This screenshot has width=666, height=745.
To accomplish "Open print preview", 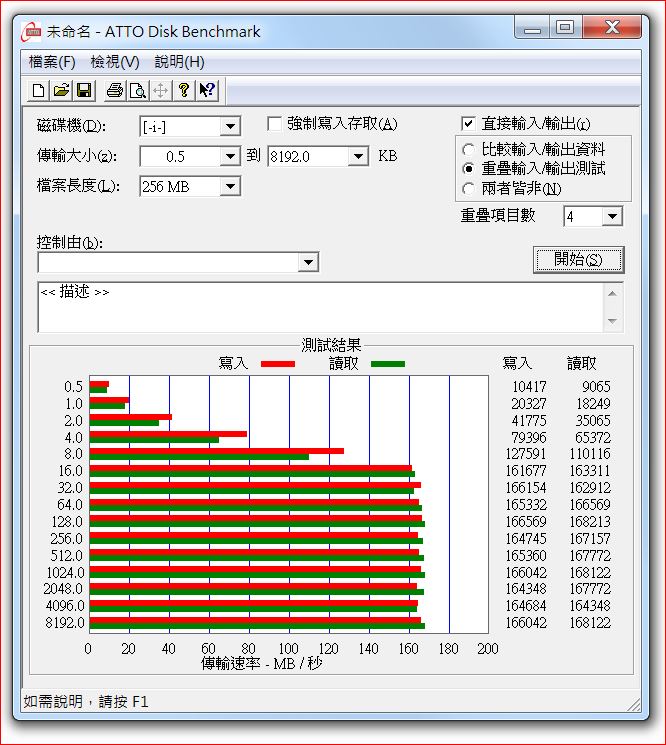I will [138, 90].
